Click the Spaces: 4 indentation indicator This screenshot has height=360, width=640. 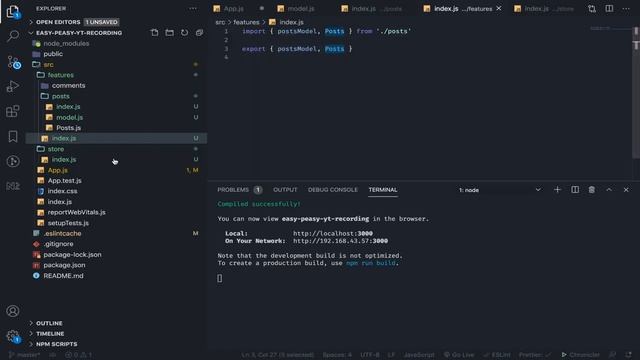coord(337,355)
